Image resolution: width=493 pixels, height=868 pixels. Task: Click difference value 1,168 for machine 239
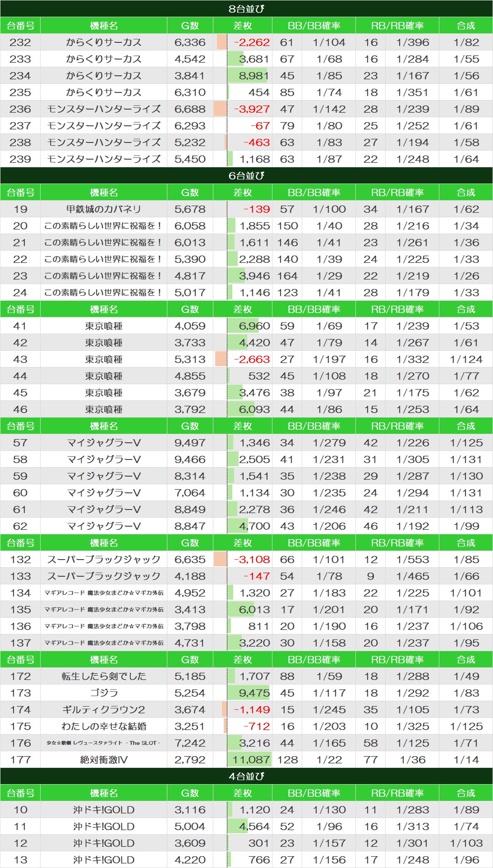[x=254, y=159]
